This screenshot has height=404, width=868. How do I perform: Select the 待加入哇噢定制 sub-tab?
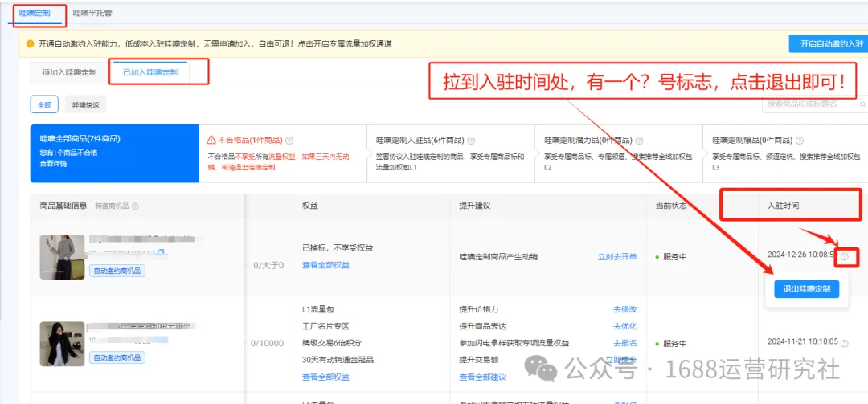tap(69, 72)
